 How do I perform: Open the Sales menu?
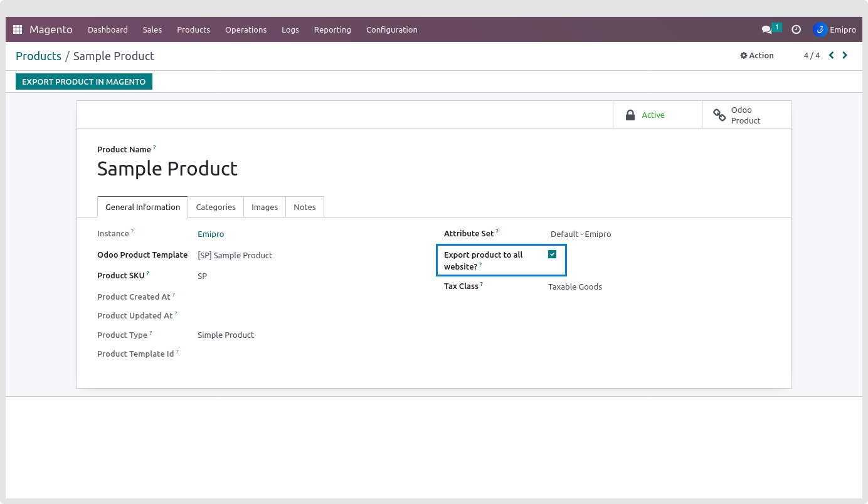pos(152,29)
